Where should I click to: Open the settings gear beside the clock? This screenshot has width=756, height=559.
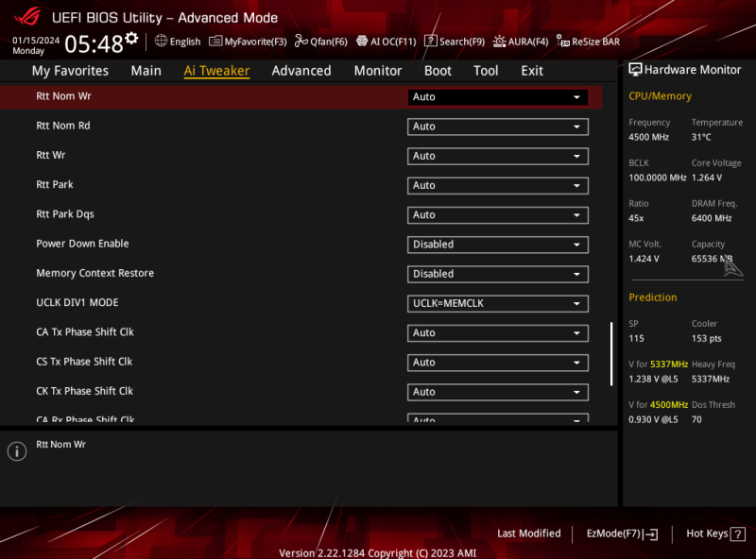tap(131, 38)
